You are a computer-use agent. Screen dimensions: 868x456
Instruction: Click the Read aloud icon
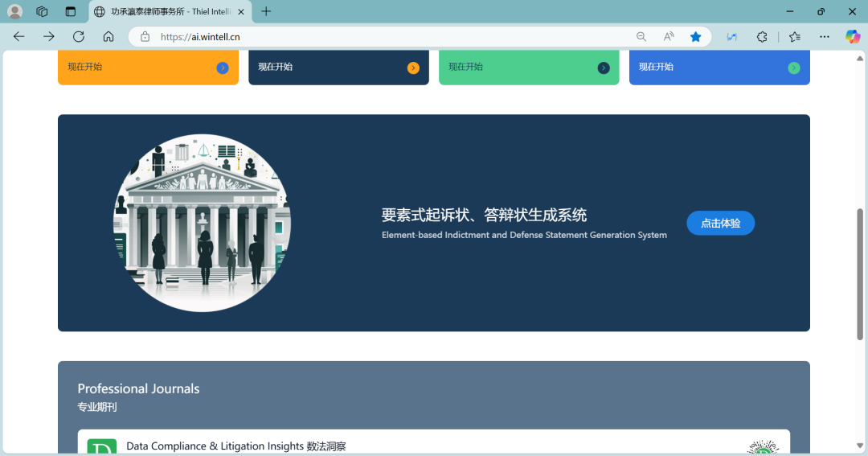point(669,36)
